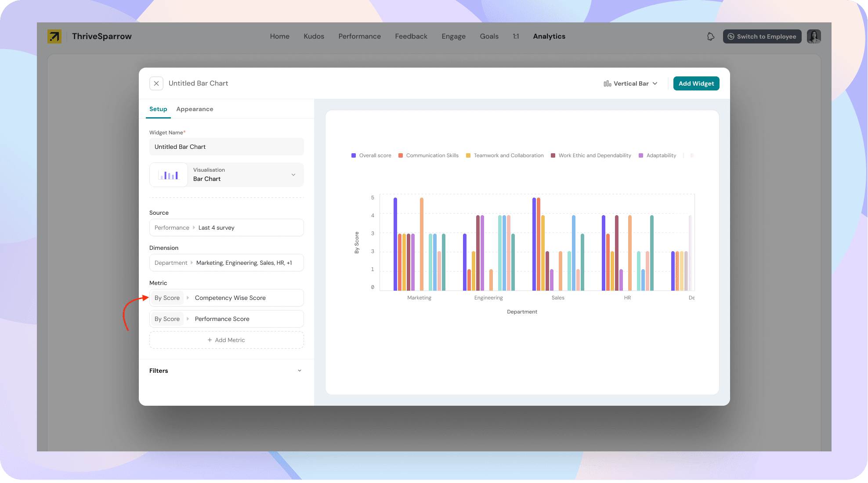Click the ThriveSparrow brand name
The width and height of the screenshot is (868, 483).
[102, 36]
